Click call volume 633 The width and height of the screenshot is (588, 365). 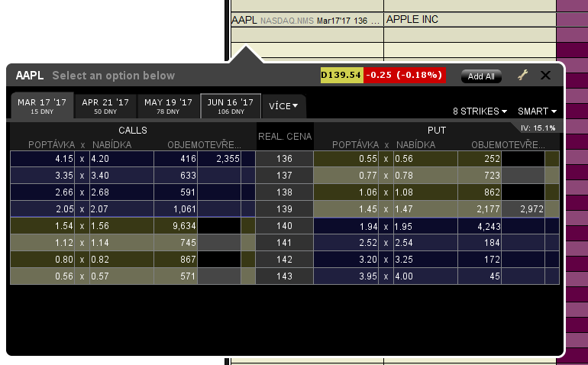176,175
